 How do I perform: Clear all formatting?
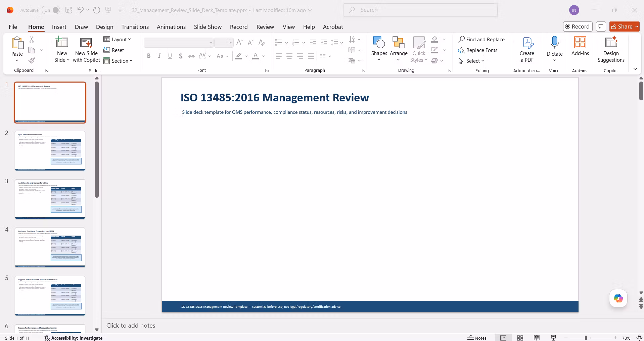[262, 42]
